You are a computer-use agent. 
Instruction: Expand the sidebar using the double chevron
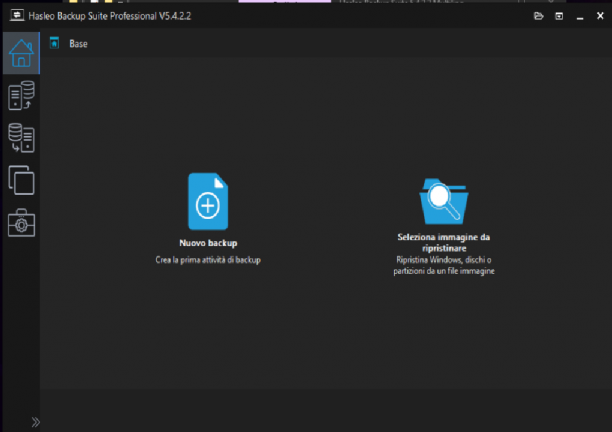[x=36, y=422]
